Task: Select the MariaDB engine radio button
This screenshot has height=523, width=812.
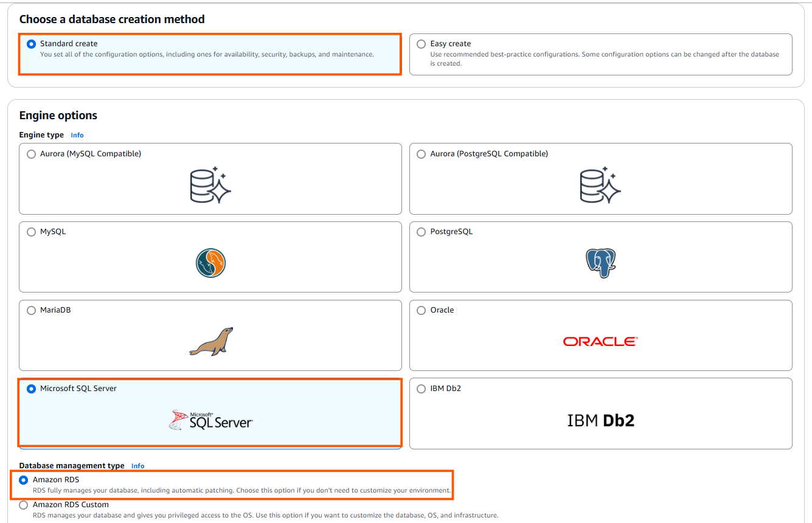Action: tap(32, 311)
